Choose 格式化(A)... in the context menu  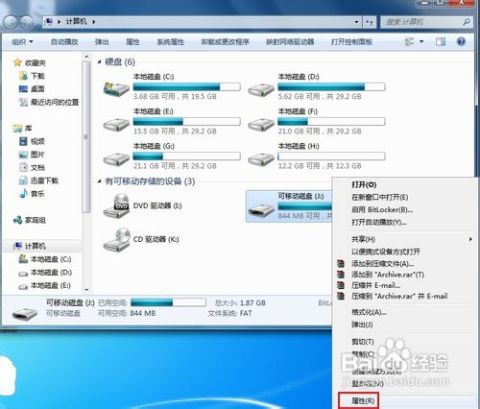coord(369,312)
